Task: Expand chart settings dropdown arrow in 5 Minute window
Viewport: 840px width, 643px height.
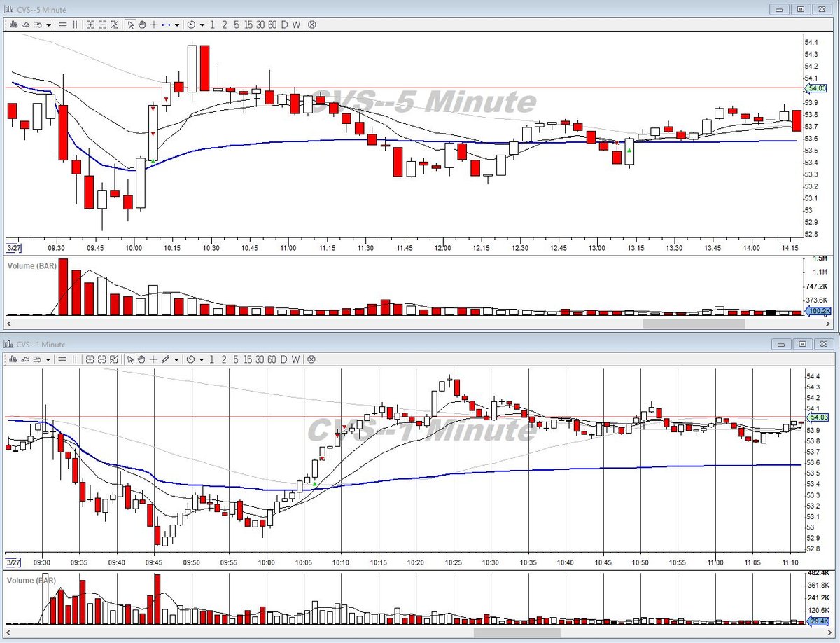Action: (48, 25)
